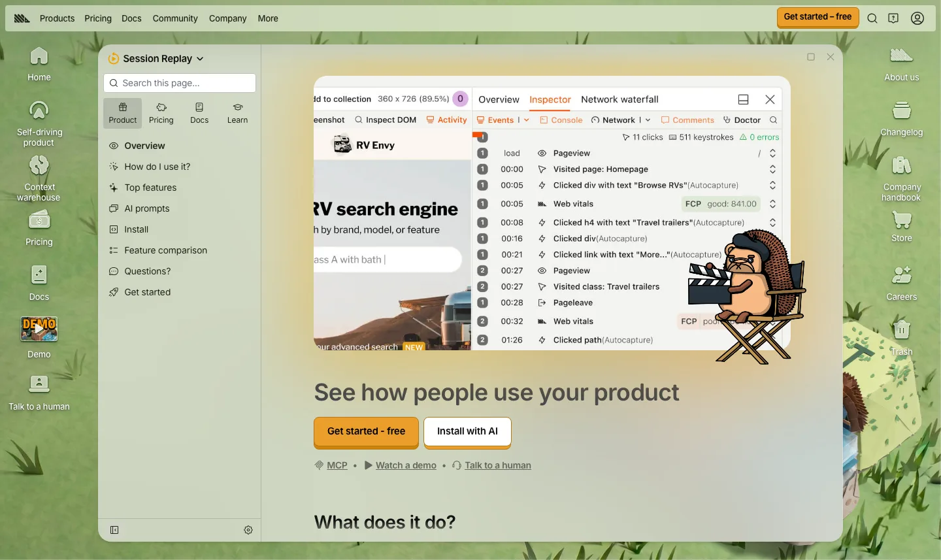This screenshot has width=941, height=560.
Task: Open the Home desktop icon
Action: [39, 64]
